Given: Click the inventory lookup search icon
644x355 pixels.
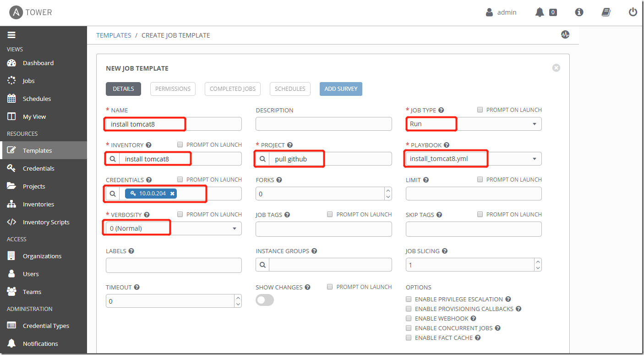Looking at the screenshot, I should coord(113,159).
